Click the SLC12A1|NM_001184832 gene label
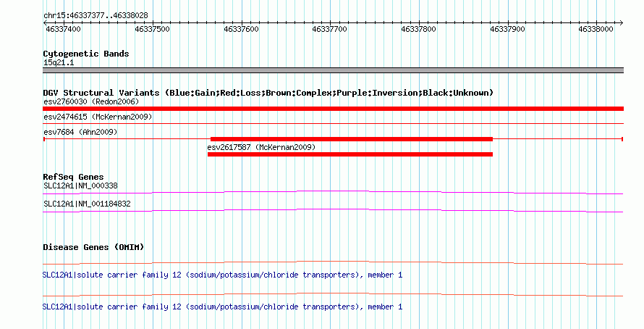The width and height of the screenshot is (644, 329). [87, 204]
